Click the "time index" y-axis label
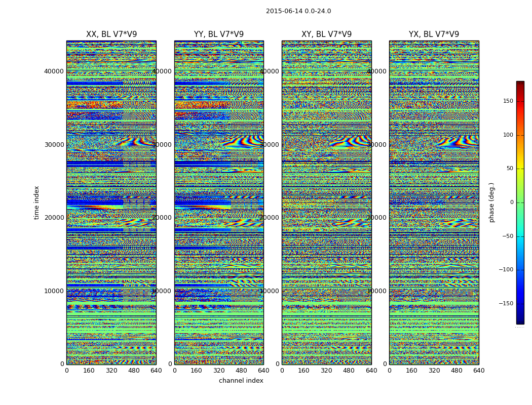 point(36,202)
